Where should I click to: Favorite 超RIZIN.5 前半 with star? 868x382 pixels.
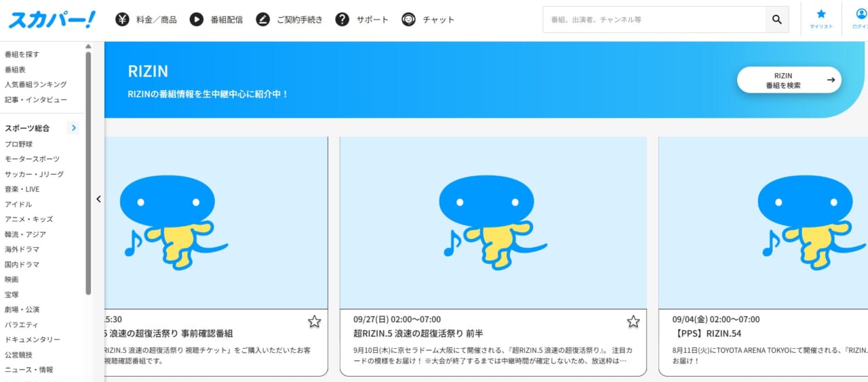coord(633,321)
